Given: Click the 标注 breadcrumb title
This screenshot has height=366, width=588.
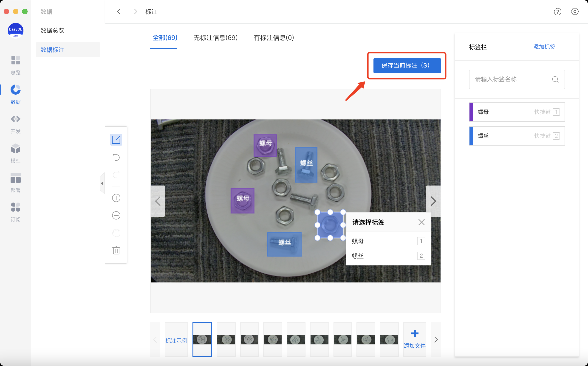Looking at the screenshot, I should pos(151,12).
